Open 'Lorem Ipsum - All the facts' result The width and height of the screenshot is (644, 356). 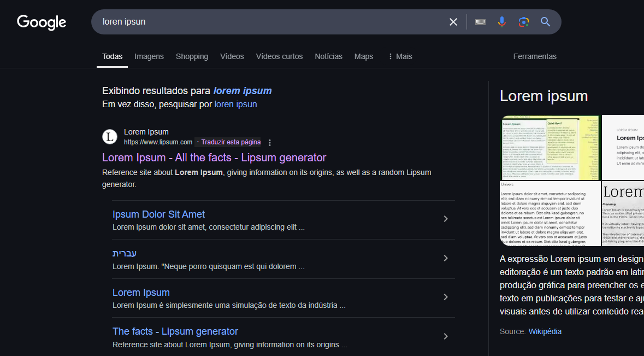(214, 157)
